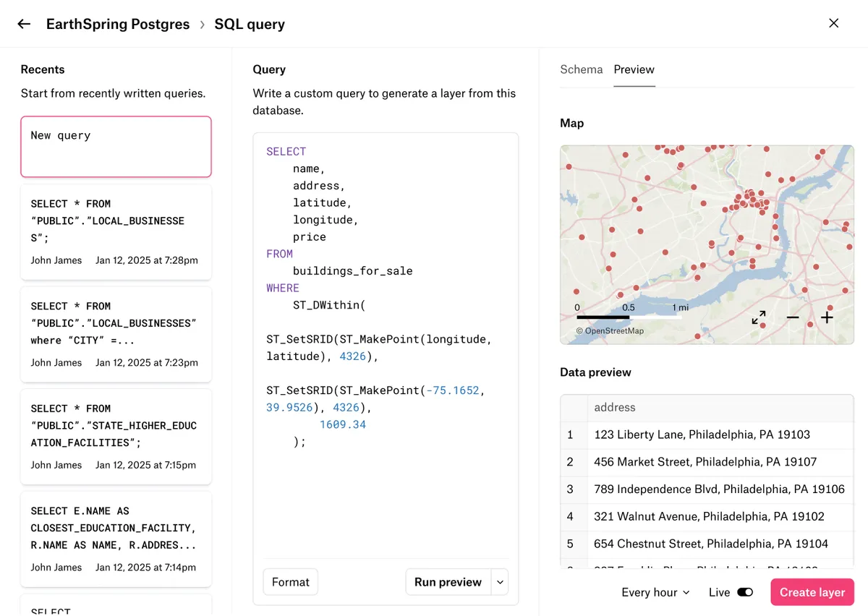This screenshot has width=868, height=616.
Task: Switch to the Schema tab
Action: coord(582,69)
